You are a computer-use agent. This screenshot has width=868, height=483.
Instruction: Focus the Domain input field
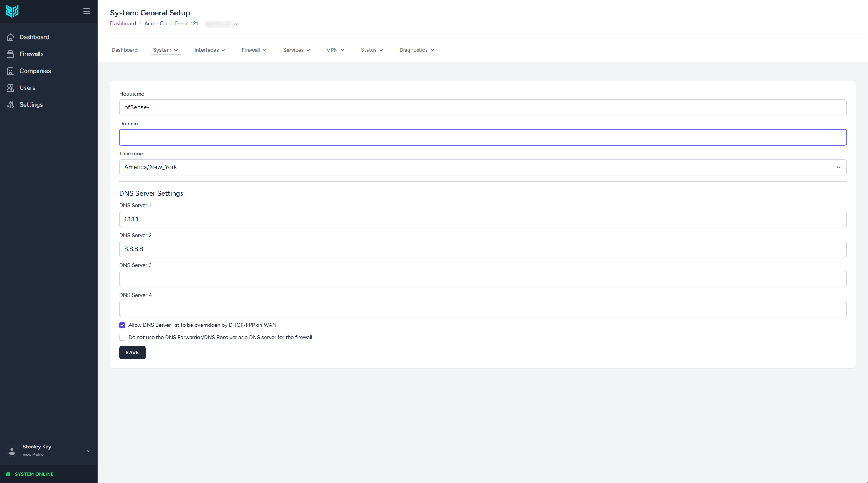[x=483, y=137]
